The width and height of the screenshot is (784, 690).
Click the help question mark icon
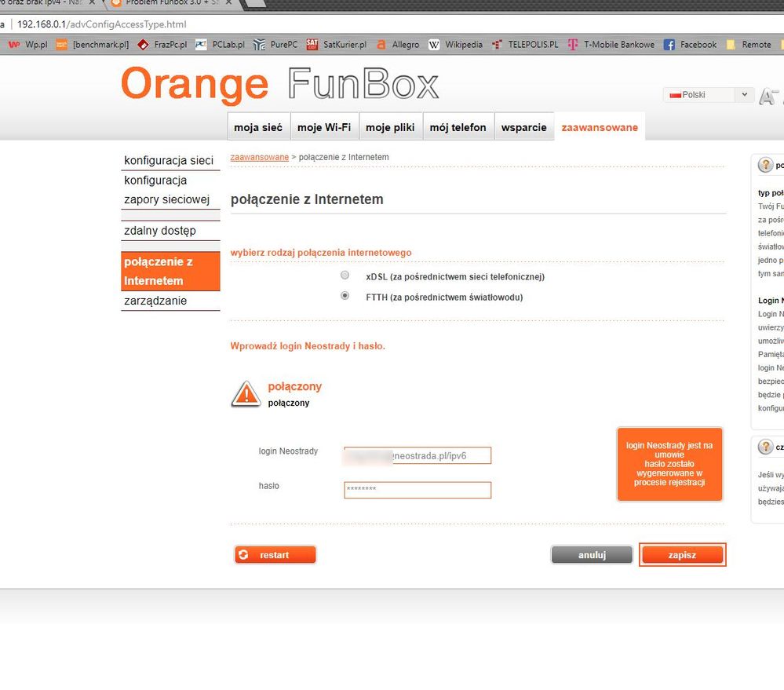(765, 165)
